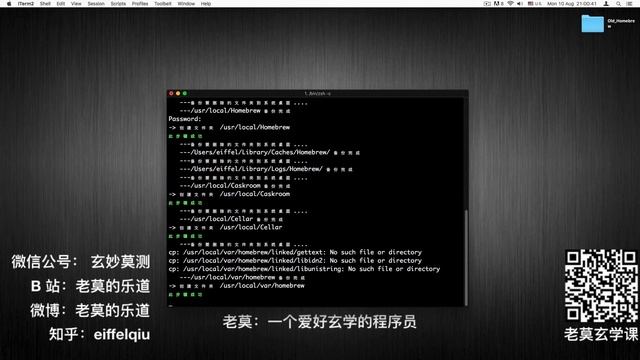Image resolution: width=640 pixels, height=360 pixels.
Task: Click the libunistring No such file line
Action: [304, 269]
